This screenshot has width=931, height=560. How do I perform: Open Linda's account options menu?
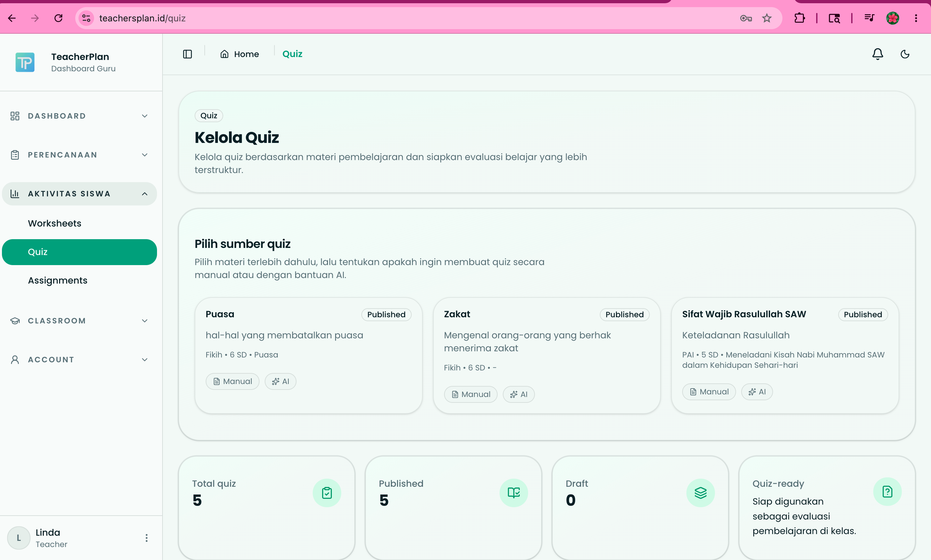click(x=147, y=538)
